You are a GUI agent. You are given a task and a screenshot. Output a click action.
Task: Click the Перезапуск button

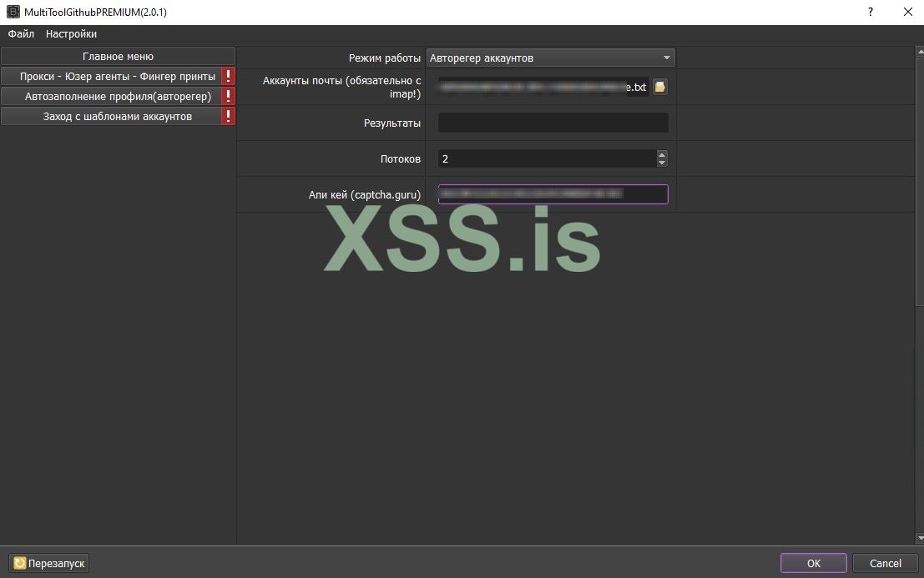click(x=49, y=563)
